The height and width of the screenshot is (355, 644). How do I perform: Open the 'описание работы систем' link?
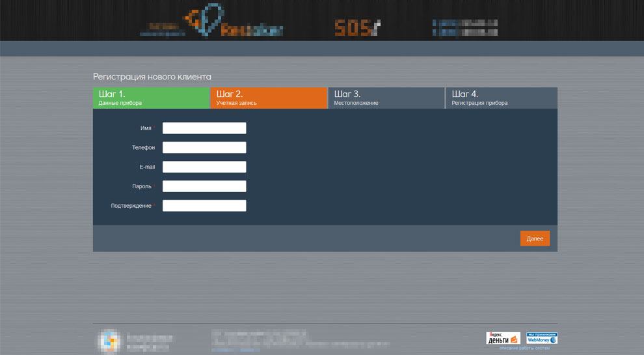(528, 348)
